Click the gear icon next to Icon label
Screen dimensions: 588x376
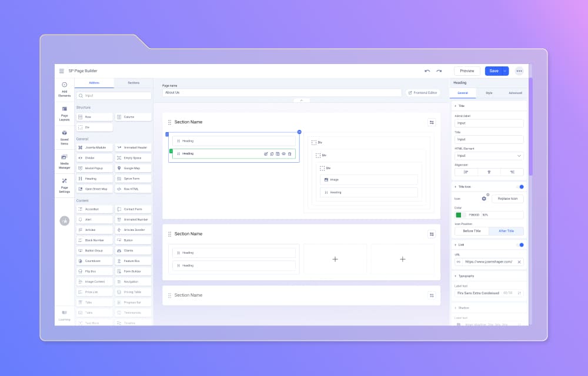coord(484,199)
